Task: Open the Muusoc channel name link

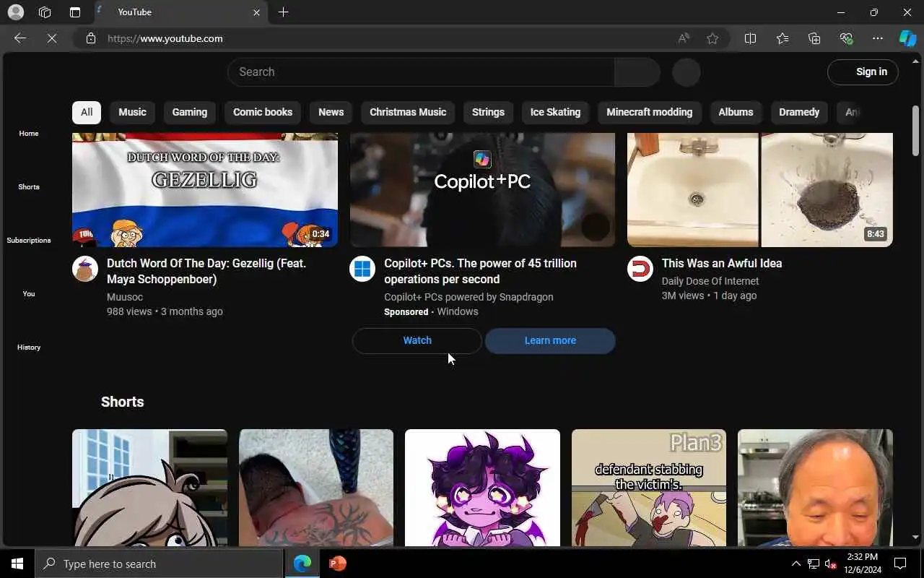Action: coord(125,297)
